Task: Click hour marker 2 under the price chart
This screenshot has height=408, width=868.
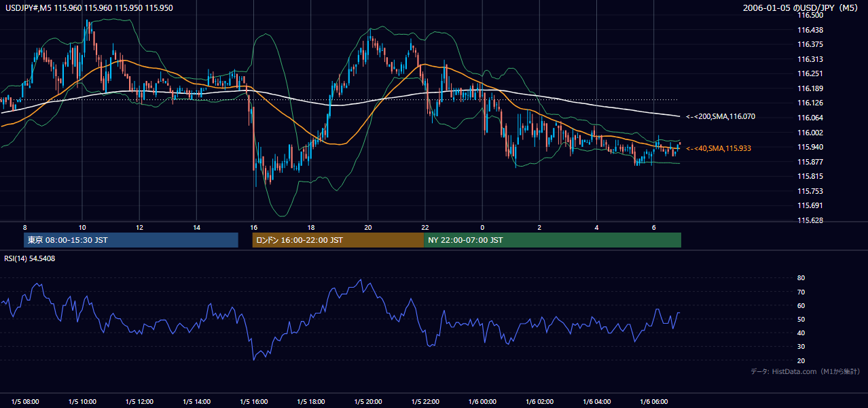Action: click(x=539, y=227)
